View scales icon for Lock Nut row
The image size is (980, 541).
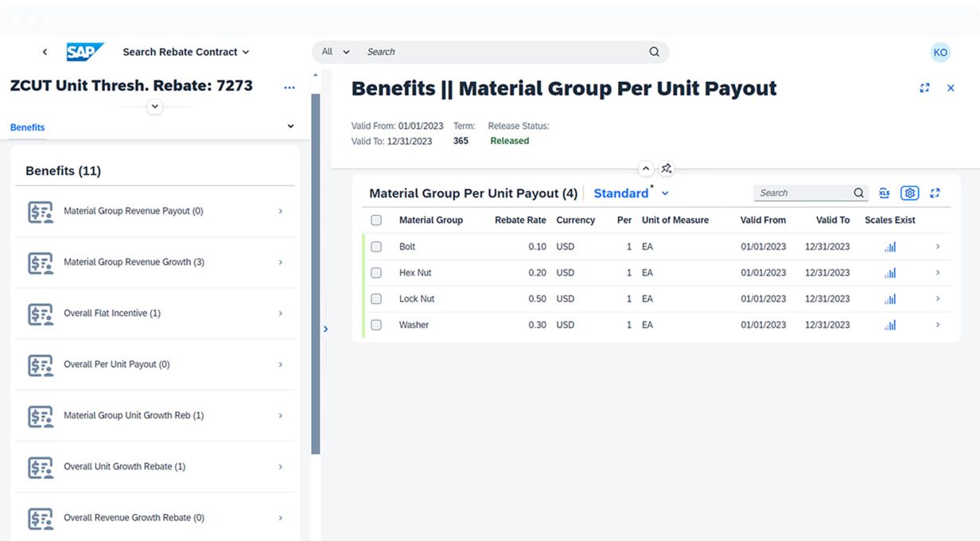click(889, 299)
